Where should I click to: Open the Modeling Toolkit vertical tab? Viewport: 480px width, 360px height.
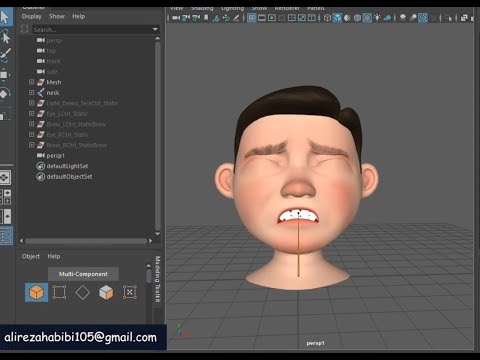(x=158, y=279)
